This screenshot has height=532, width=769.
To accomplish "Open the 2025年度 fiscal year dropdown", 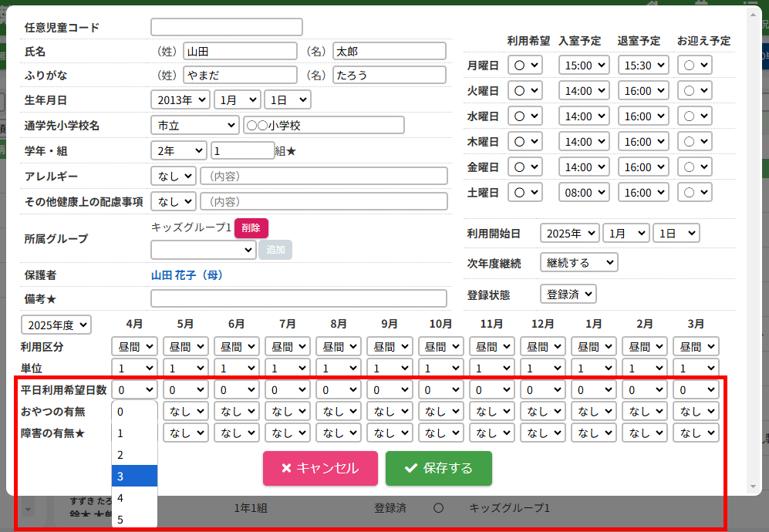I will coord(56,325).
